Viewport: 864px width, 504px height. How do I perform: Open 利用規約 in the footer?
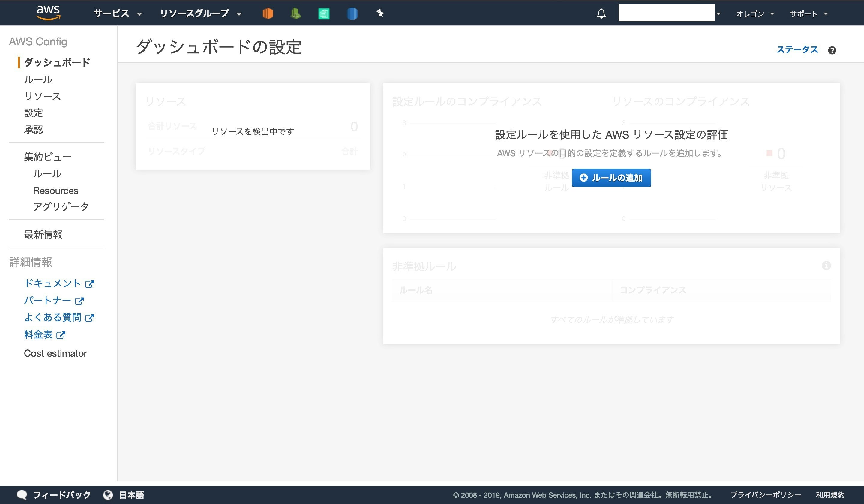click(x=830, y=495)
